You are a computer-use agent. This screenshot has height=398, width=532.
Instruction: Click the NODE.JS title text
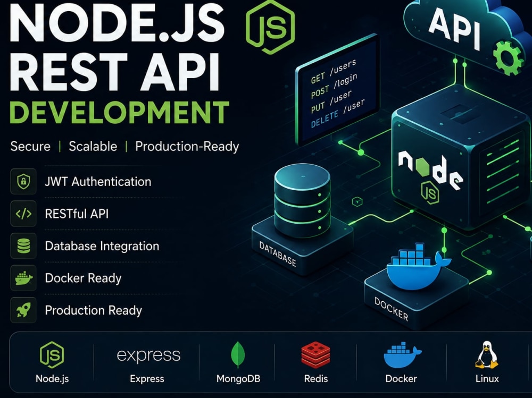tap(117, 24)
